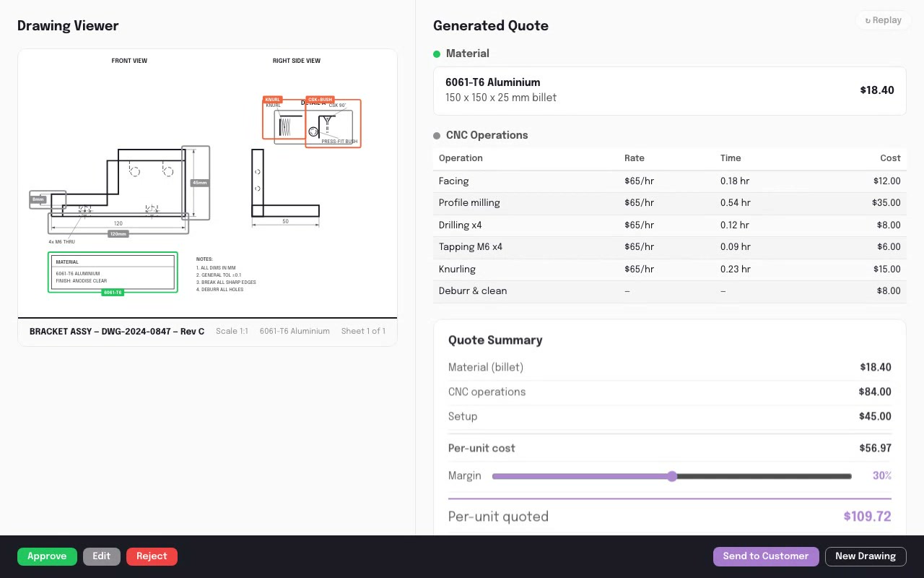Click the Cost column header
The width and height of the screenshot is (924, 578).
[890, 158]
